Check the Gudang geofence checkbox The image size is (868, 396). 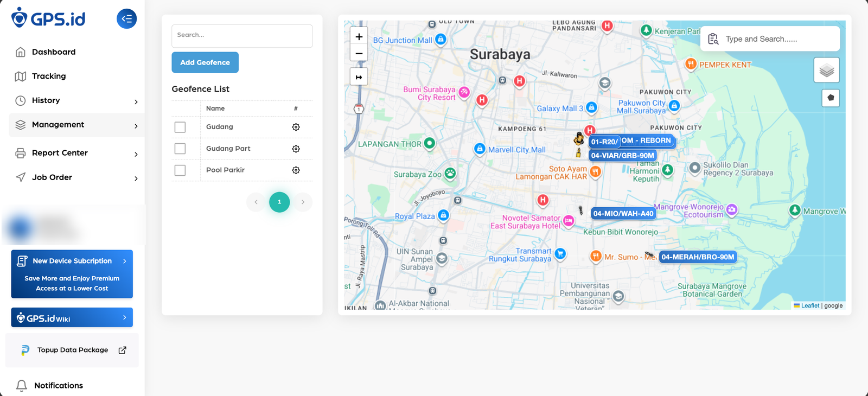(180, 127)
